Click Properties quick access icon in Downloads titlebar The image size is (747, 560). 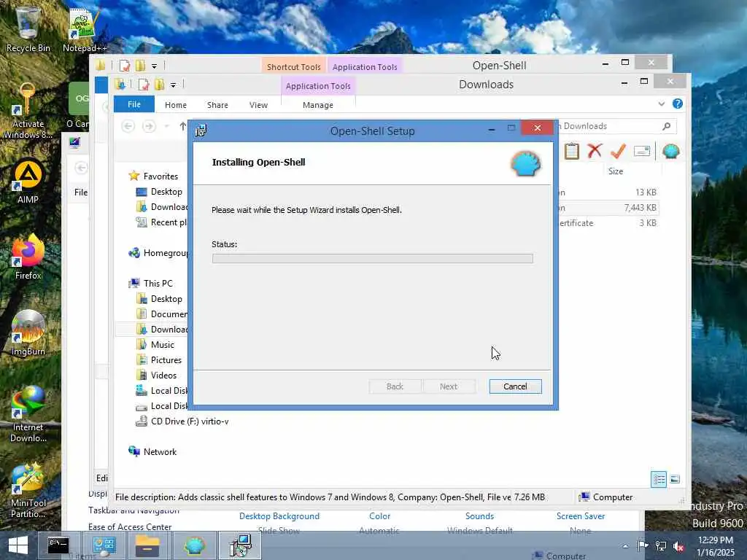point(143,85)
